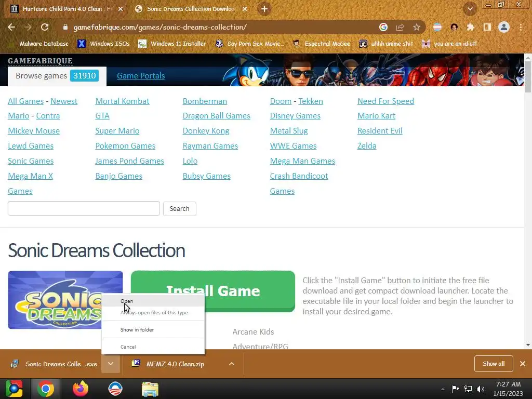The height and width of the screenshot is (399, 532).
Task: Toggle the browser side panel icon
Action: [487, 27]
